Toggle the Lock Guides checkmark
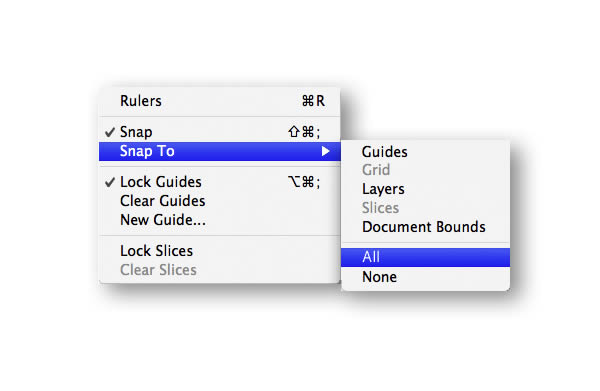The height and width of the screenshot is (391, 600). coord(110,182)
